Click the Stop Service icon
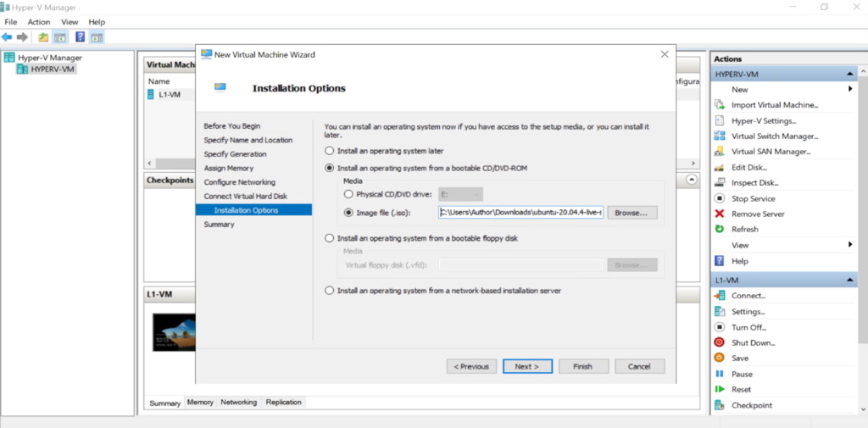 (720, 198)
